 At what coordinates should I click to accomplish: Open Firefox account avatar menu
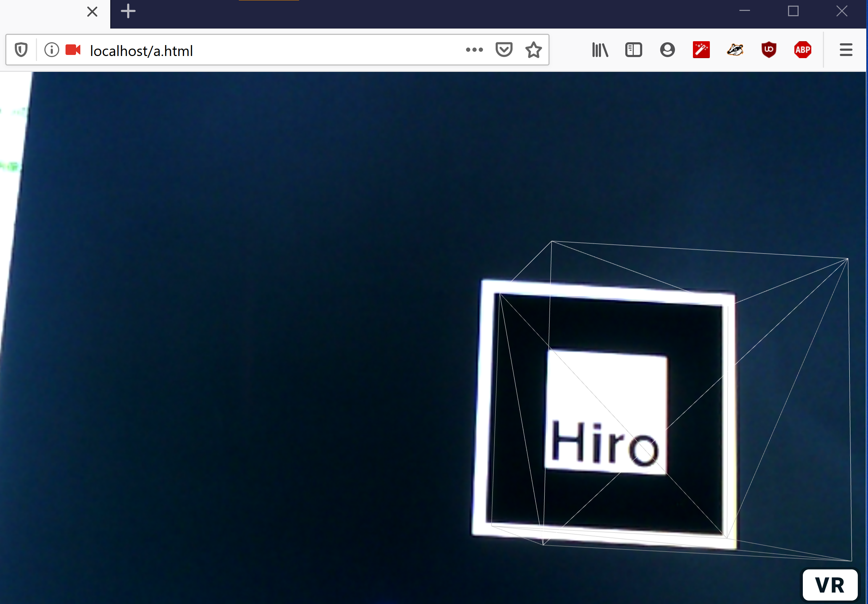[667, 50]
